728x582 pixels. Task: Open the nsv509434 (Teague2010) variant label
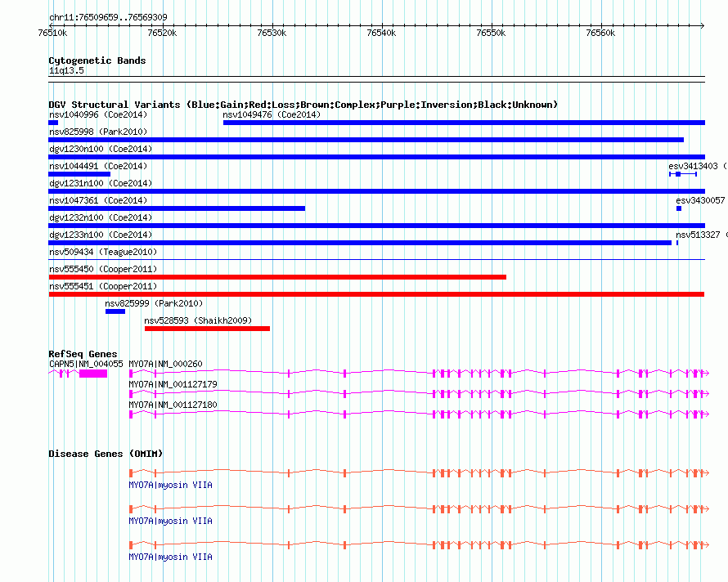pyautogui.click(x=103, y=252)
